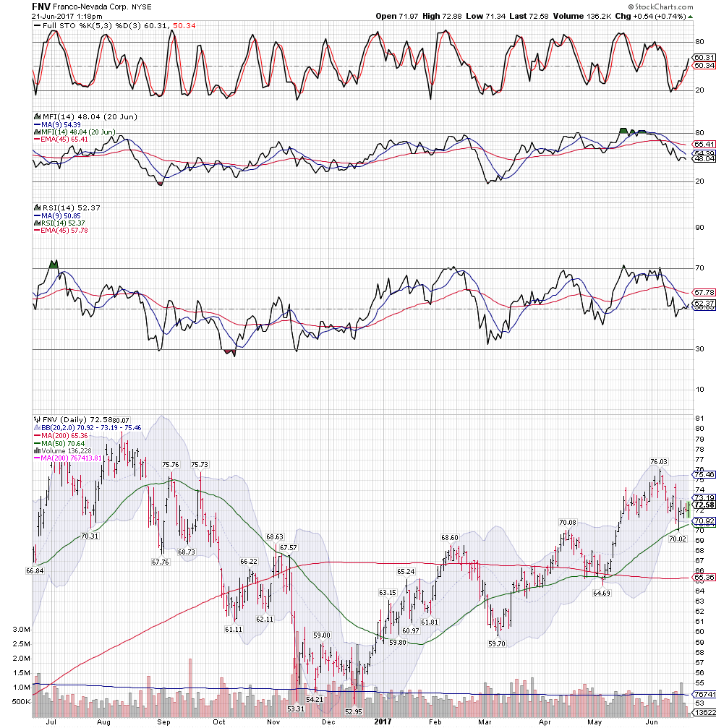Click the bold 2017 year label on time axis
Viewport: 716px width, 728px height.
coord(383,722)
